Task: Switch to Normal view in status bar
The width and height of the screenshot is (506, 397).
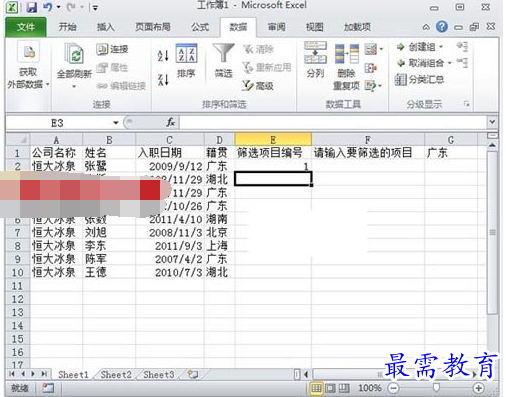Action: click(316, 388)
